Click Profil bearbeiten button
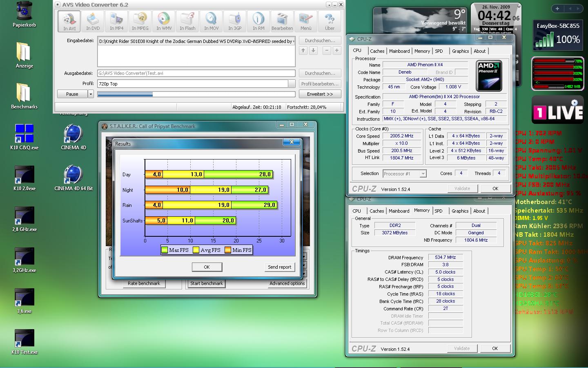The image size is (588, 368). point(320,84)
